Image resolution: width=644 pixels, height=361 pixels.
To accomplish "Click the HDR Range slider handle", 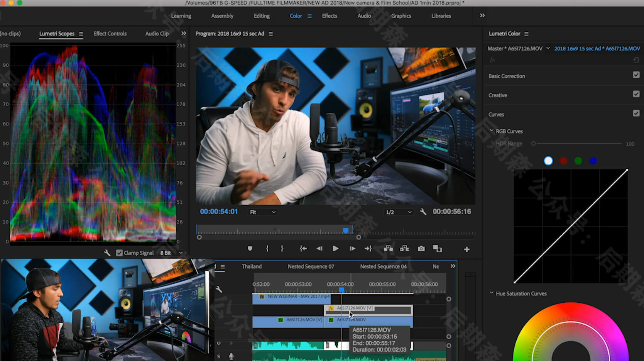I will (x=533, y=144).
